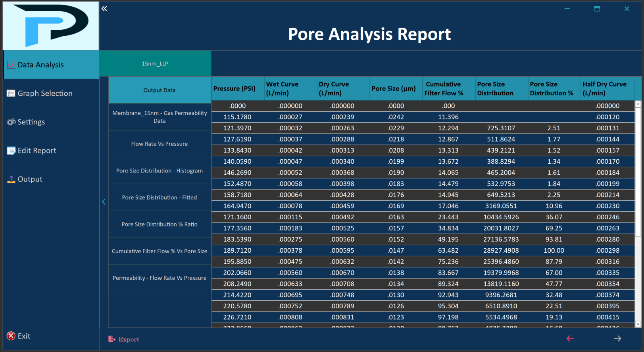Open Flow Rate Vs Pressure graph
The image size is (644, 352).
(160, 144)
